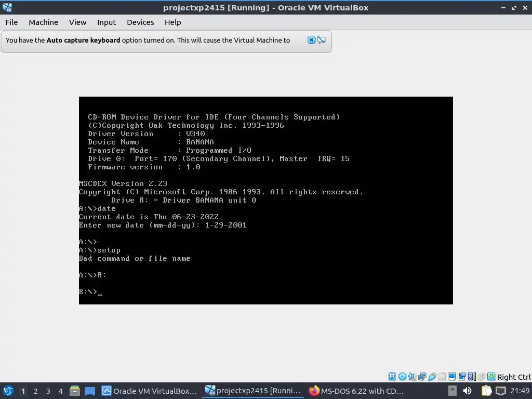The image size is (532, 399).
Task: Open the Help menu
Action: [172, 22]
